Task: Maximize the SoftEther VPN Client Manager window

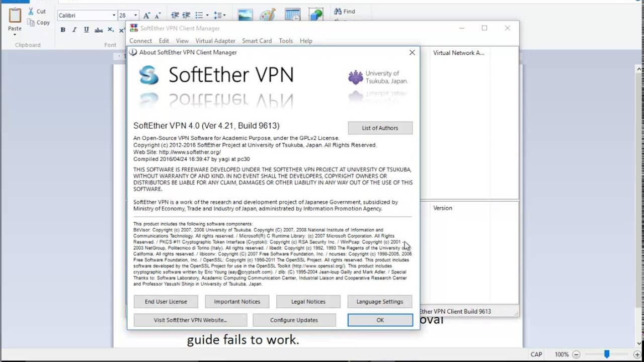Action: pos(484,28)
